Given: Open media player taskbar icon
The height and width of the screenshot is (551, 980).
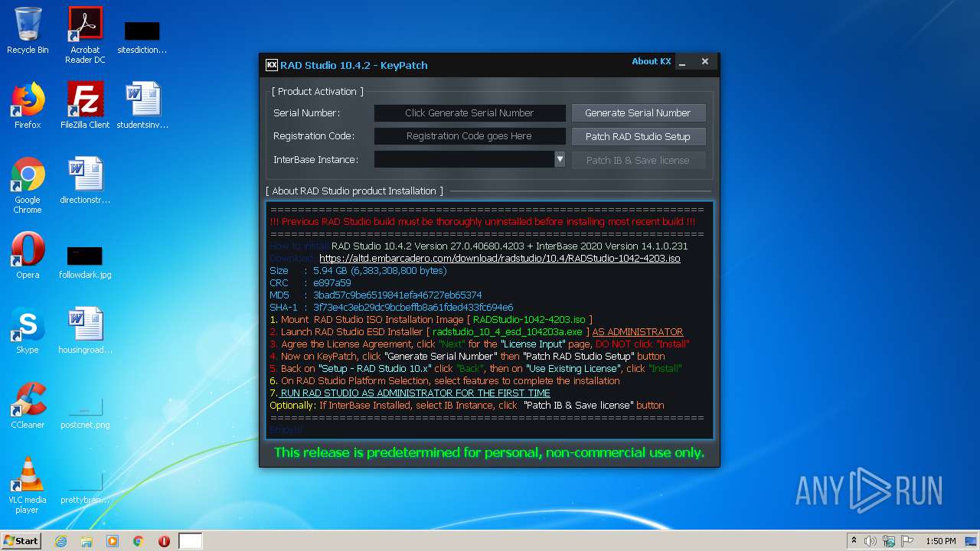Looking at the screenshot, I should point(113,541).
